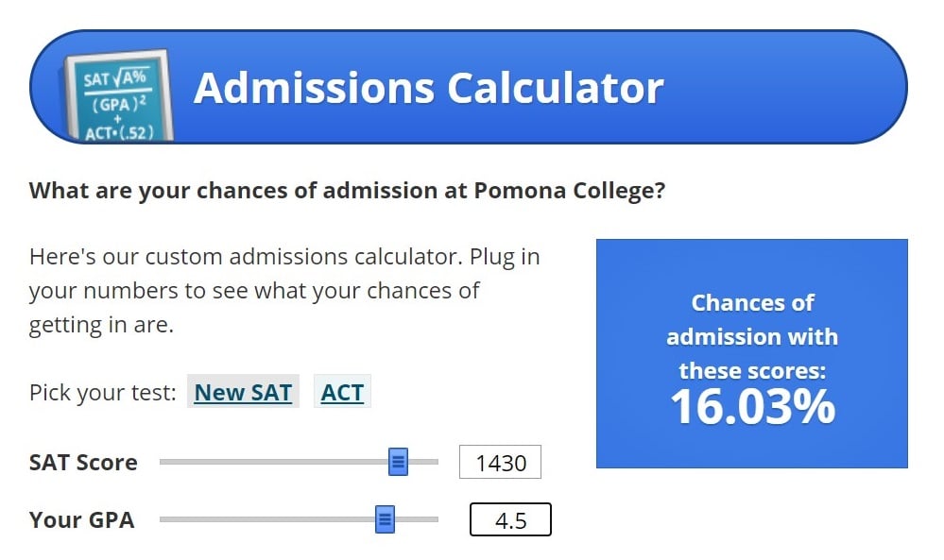Click the Pick your test label
This screenshot has width=944, height=560.
tap(104, 393)
